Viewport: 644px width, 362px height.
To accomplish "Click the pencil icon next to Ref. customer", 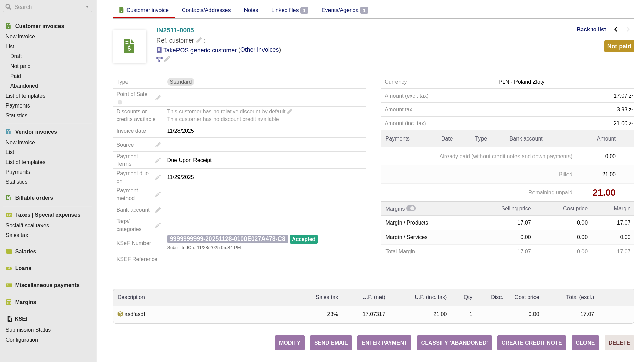I will point(199,40).
